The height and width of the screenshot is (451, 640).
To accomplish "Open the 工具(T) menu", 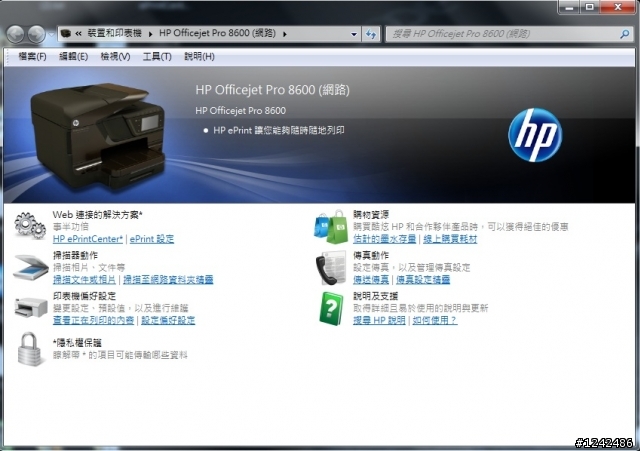I will [157, 57].
